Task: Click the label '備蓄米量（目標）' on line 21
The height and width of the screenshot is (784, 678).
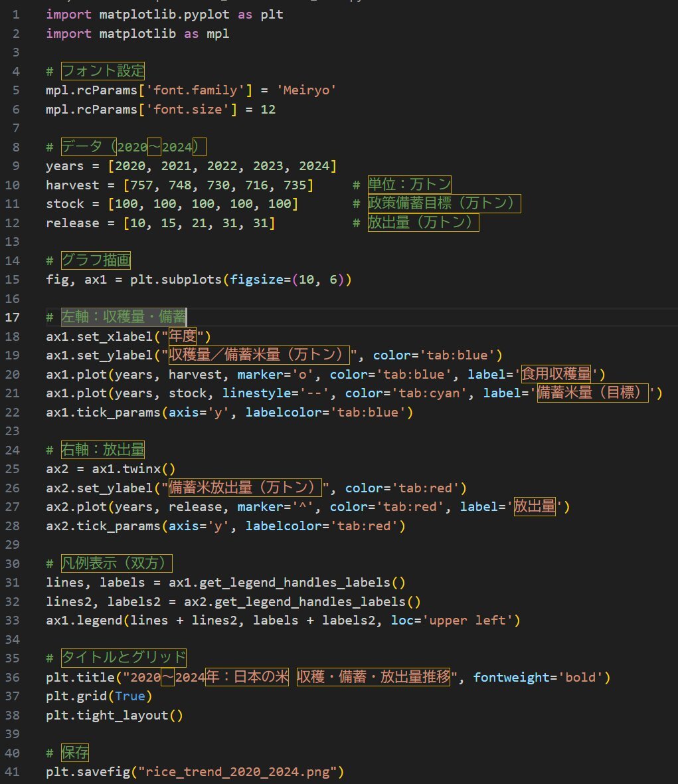Action: tap(592, 393)
